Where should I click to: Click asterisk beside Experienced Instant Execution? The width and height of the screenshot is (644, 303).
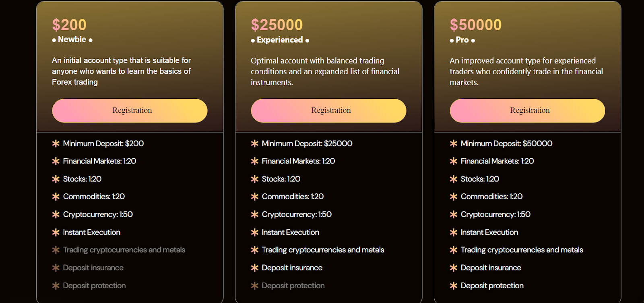coord(254,232)
